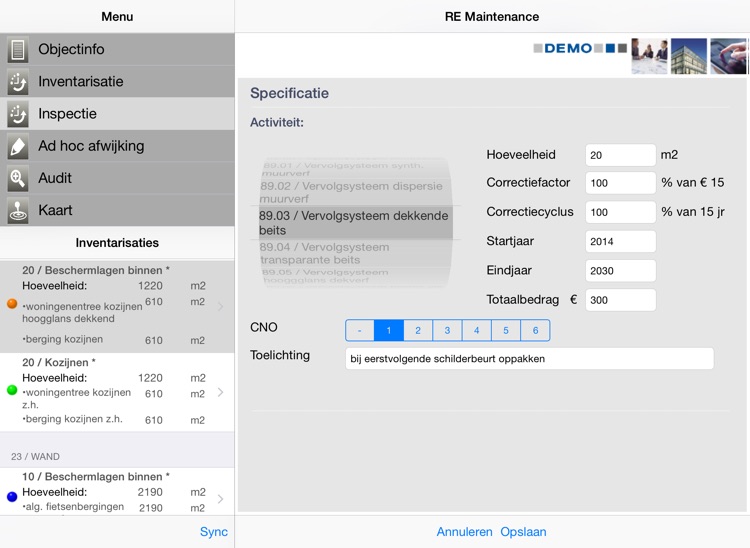750x548 pixels.
Task: Pick 89.03 Vervolgsysteem dekkende beits
Action: [x=354, y=223]
